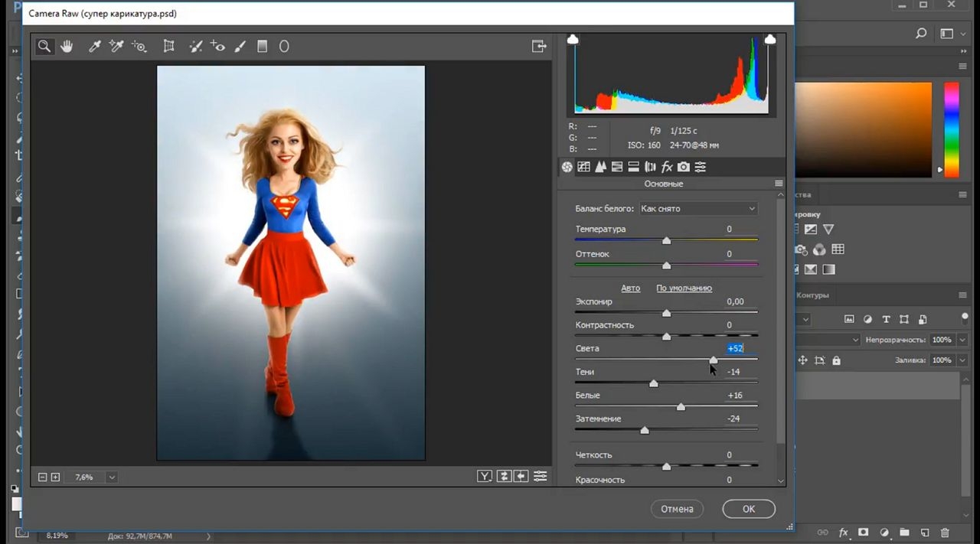Screen dimensions: 980x544
Task: Click the Температура slider handle
Action: pos(666,240)
